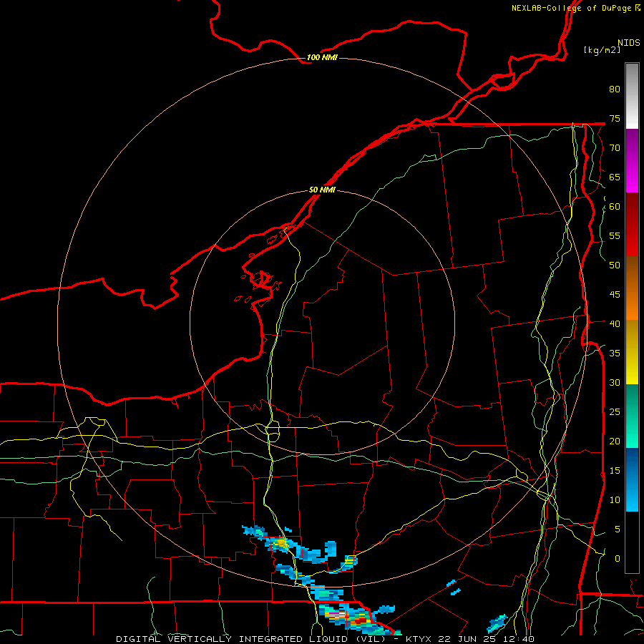Click the 100 NMI range ring label
This screenshot has height=644, width=644.
(322, 57)
